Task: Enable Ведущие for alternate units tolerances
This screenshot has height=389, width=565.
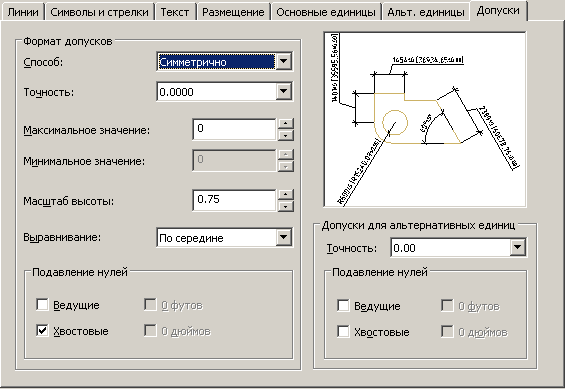Action: click(x=343, y=305)
